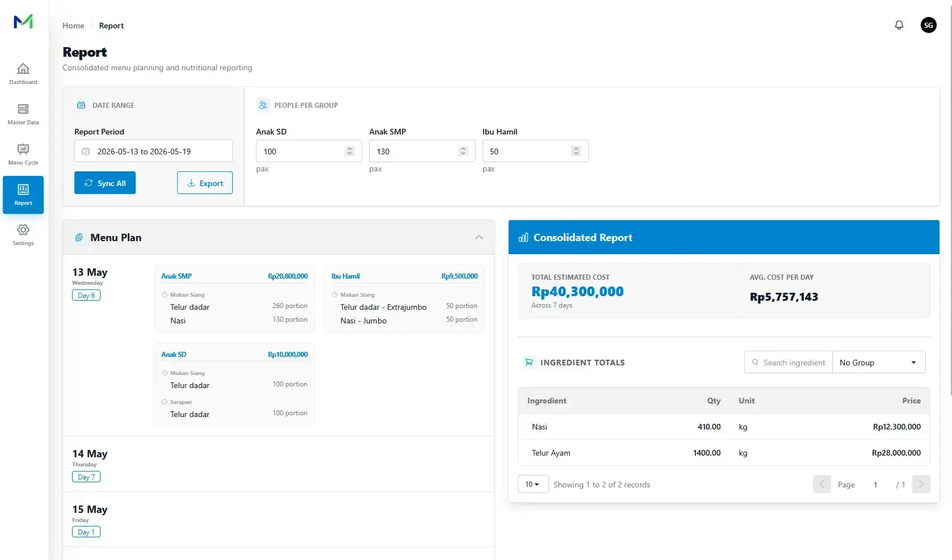Click the Report Period date range field
The width and height of the screenshot is (952, 560).
[153, 151]
